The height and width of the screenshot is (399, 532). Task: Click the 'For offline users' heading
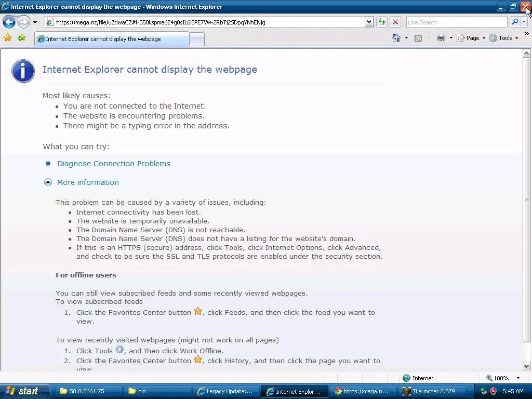(x=86, y=275)
